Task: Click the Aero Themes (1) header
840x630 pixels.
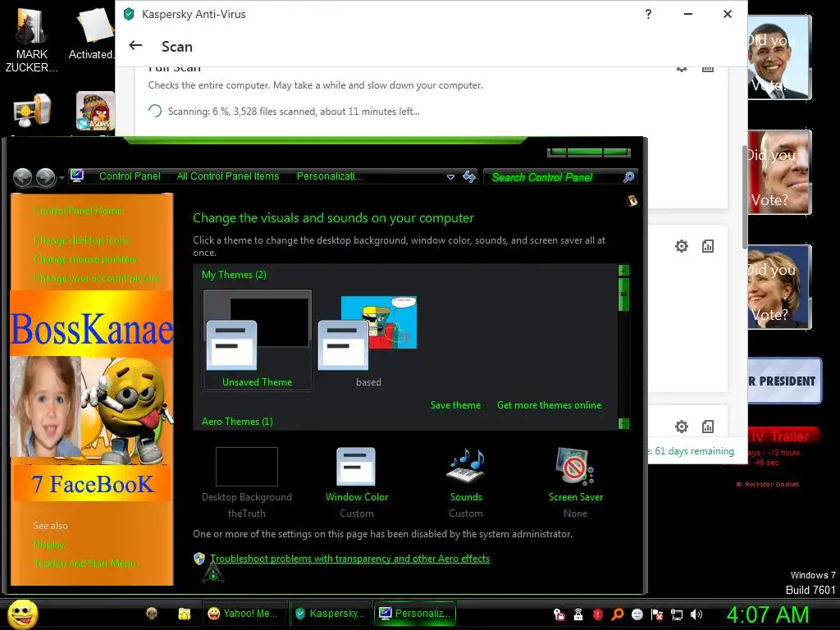Action: [x=237, y=422]
